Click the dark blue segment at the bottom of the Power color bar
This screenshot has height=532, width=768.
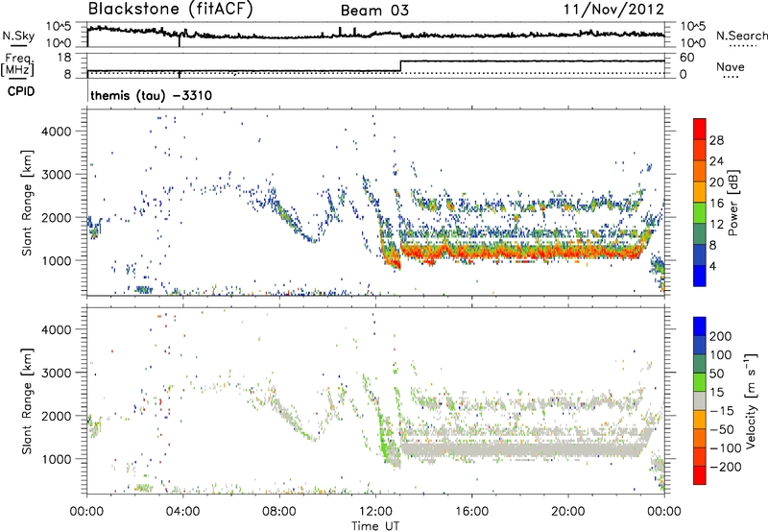pos(700,276)
